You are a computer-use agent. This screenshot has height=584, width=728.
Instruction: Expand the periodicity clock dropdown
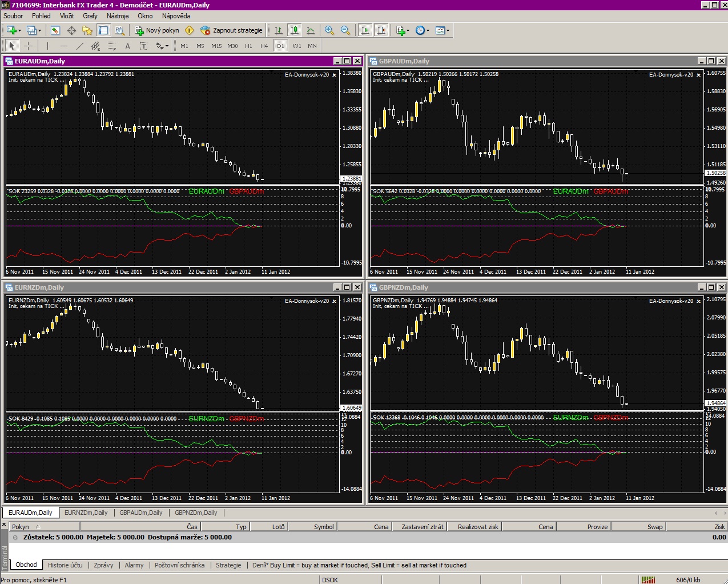pyautogui.click(x=428, y=31)
